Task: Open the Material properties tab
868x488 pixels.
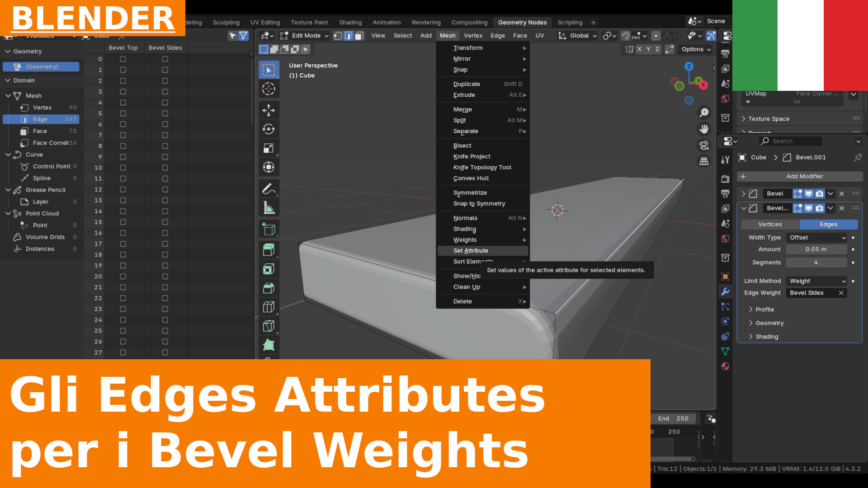Action: [x=725, y=366]
